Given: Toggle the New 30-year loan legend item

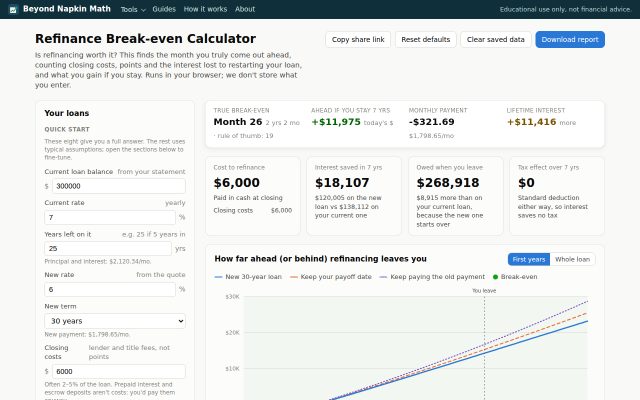Looking at the screenshot, I should 248,277.
